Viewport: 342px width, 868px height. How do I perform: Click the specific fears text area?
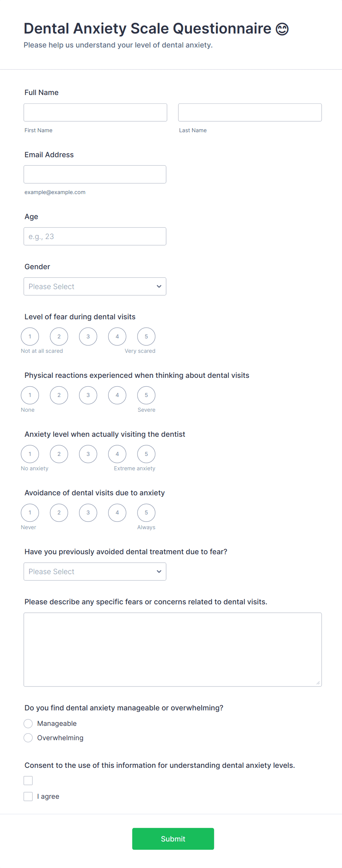pyautogui.click(x=172, y=650)
